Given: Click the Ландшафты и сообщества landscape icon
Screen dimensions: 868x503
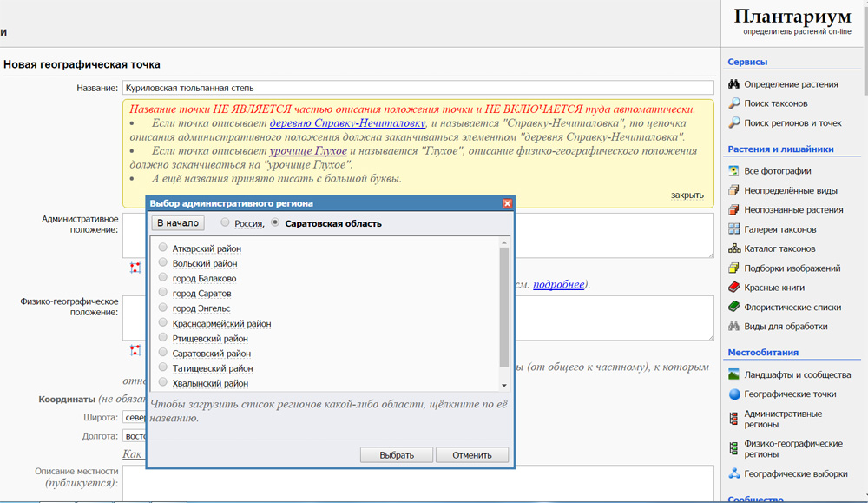Looking at the screenshot, I should click(x=733, y=375).
